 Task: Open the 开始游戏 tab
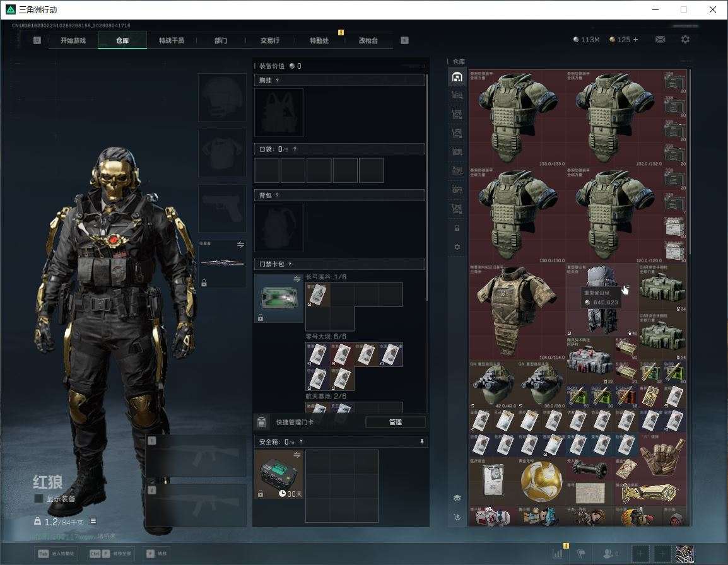click(73, 40)
